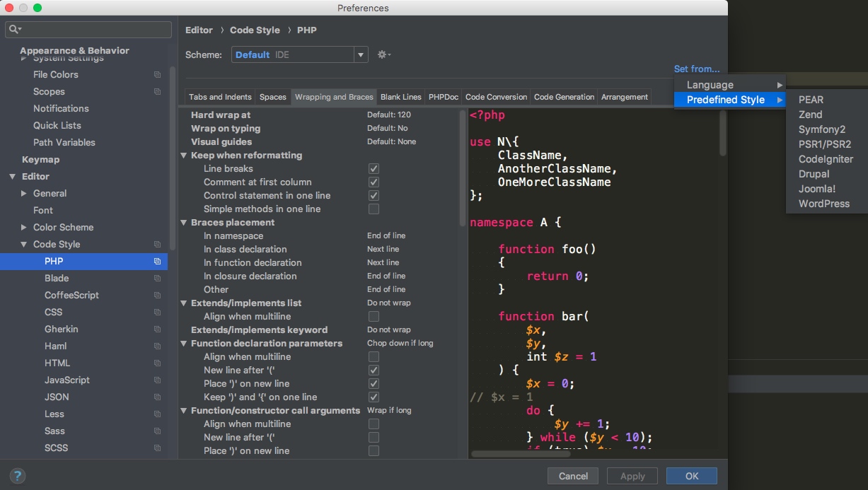Click project-level icon beside Blade
Image resolution: width=868 pixels, height=490 pixels.
click(x=157, y=278)
